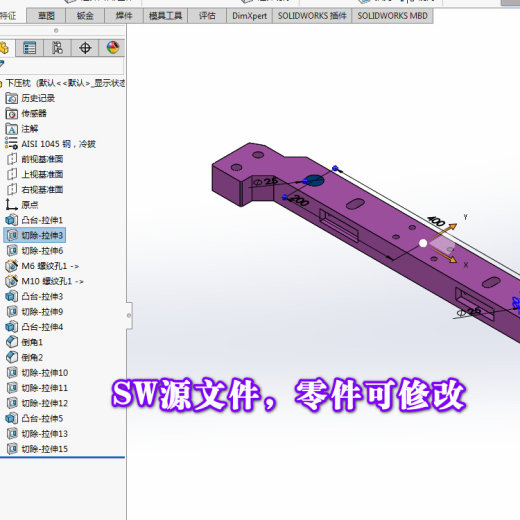
Task: Click the 前视基准面 plane icon
Action: point(12,159)
